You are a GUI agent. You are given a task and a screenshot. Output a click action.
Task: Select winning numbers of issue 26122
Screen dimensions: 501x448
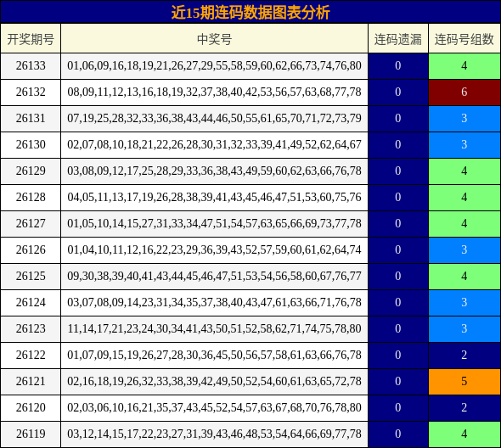214,355
